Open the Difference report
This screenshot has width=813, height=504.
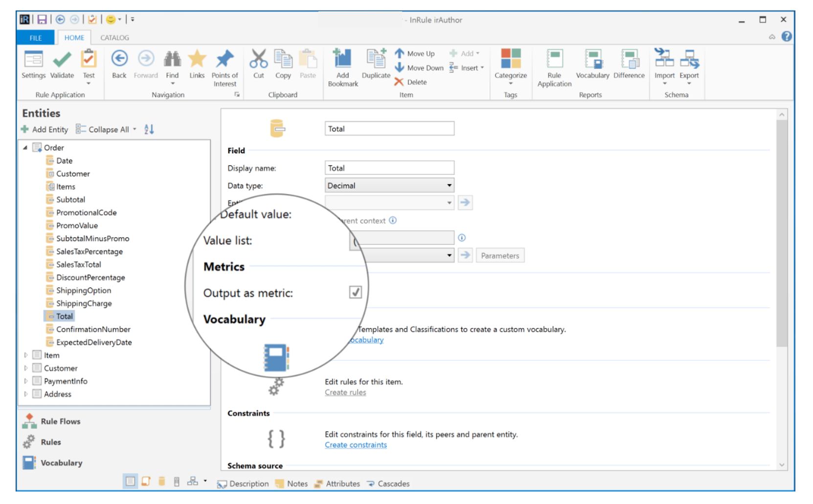[x=629, y=64]
